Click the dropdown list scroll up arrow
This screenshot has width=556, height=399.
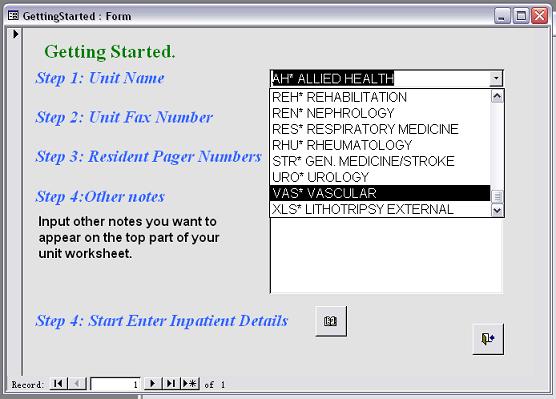coord(497,96)
